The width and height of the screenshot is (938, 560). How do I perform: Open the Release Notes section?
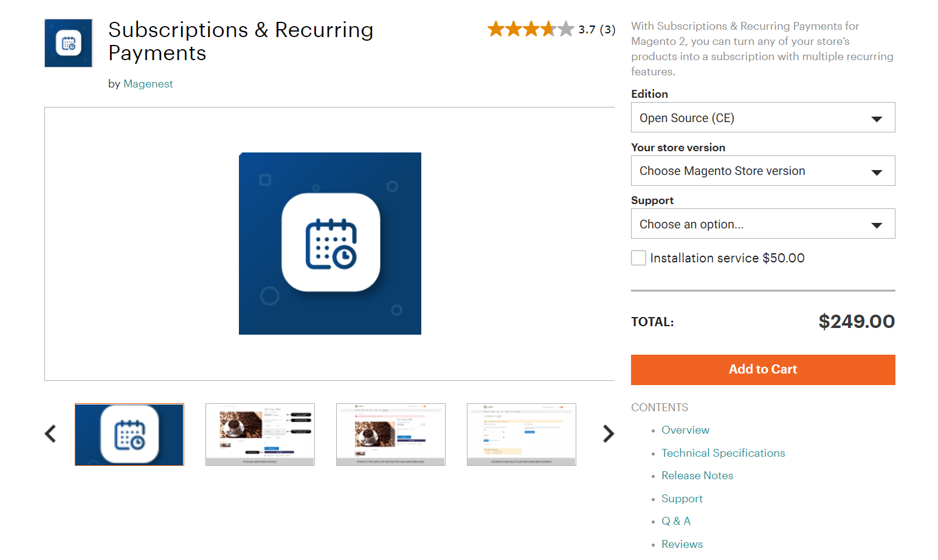point(697,476)
